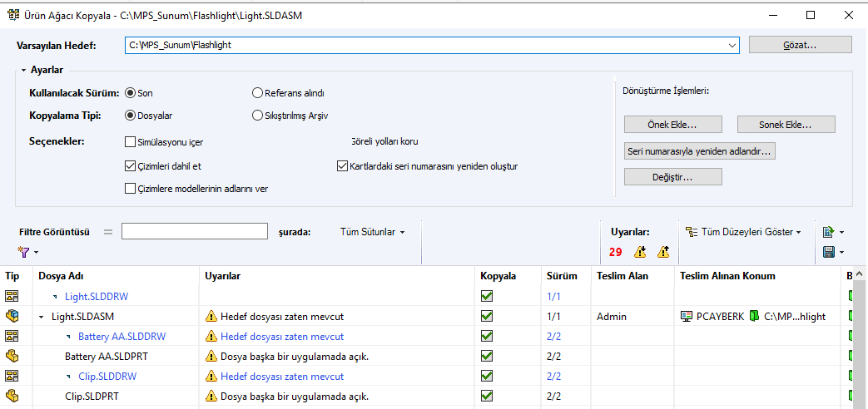Click the Önek Ekle... button

(x=673, y=125)
